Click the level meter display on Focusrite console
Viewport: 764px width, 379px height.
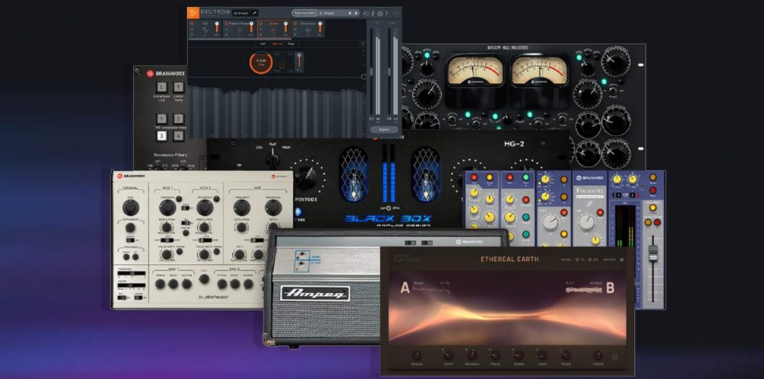[x=625, y=226]
